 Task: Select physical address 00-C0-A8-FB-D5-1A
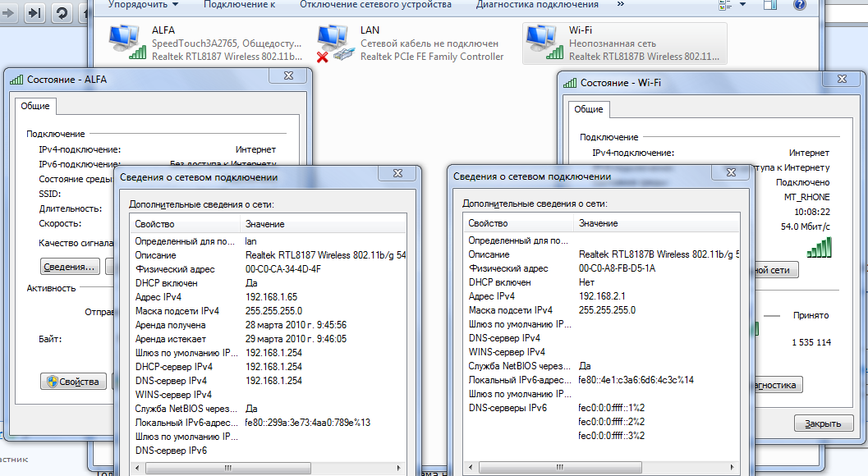tap(617, 268)
